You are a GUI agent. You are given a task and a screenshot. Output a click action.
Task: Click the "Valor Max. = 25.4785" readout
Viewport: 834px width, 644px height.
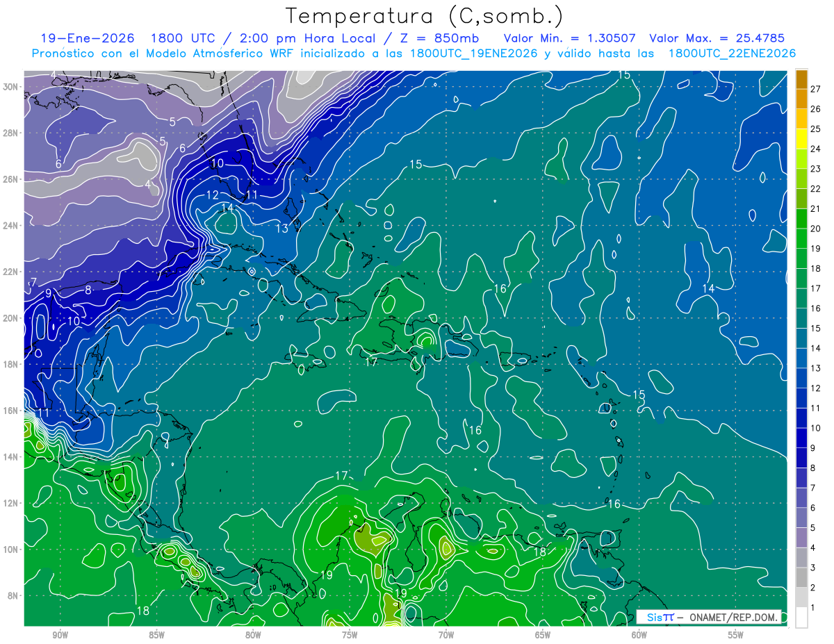[717, 38]
